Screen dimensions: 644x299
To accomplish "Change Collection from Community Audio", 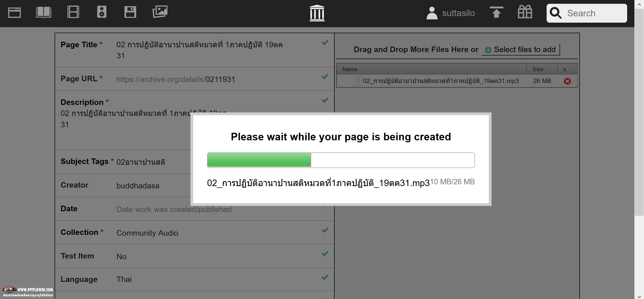I will 147,233.
